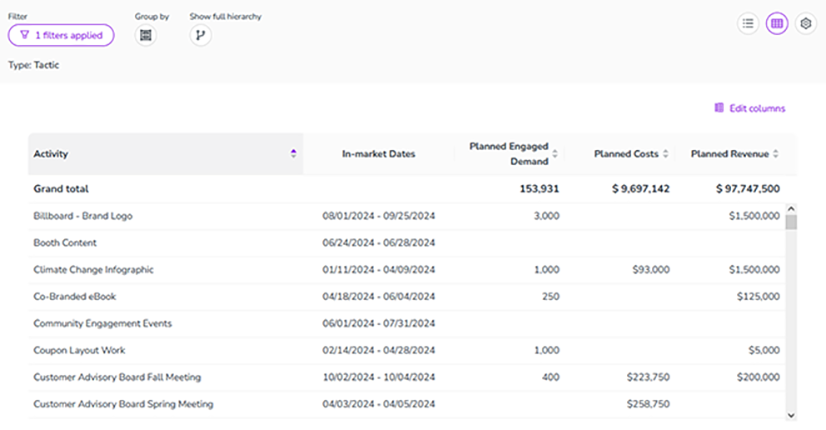
Task: Toggle the Show full hierarchy icon
Action: tap(200, 35)
